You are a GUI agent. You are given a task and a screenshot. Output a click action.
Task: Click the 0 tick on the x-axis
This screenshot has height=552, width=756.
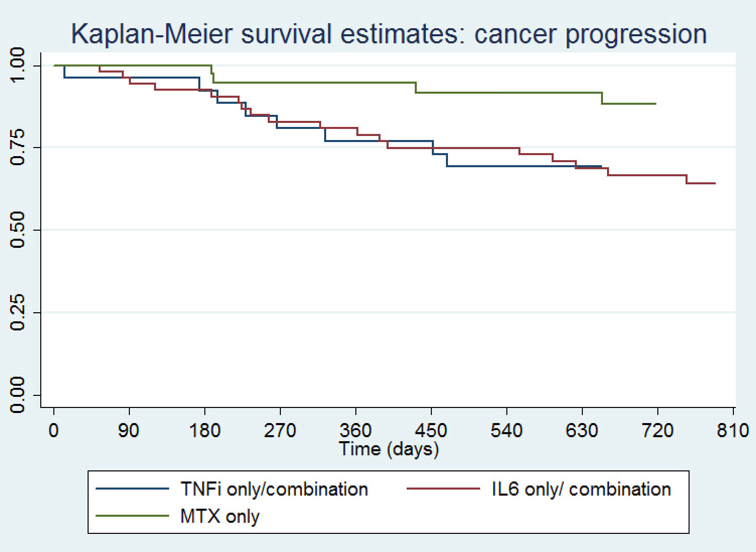pyautogui.click(x=54, y=431)
